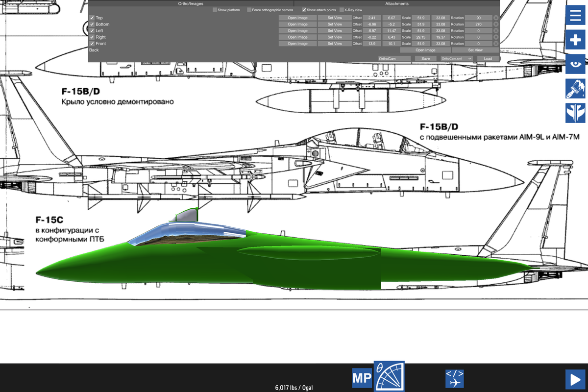Uncheck the Left image checkbox

coord(92,30)
